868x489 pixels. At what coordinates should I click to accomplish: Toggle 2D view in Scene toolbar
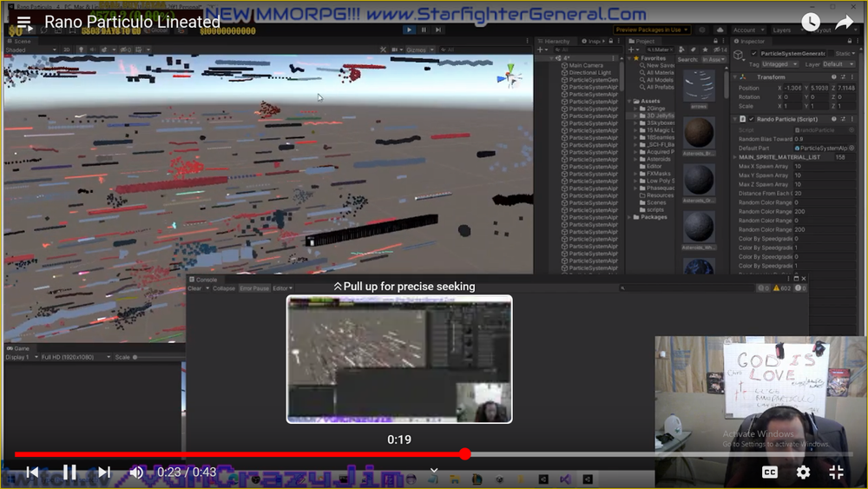(x=67, y=50)
